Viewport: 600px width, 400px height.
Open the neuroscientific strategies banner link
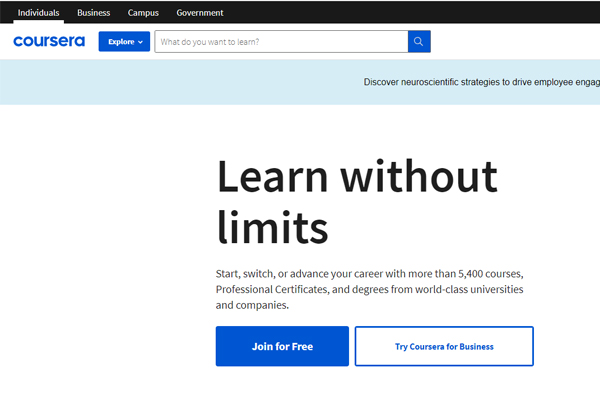point(481,82)
